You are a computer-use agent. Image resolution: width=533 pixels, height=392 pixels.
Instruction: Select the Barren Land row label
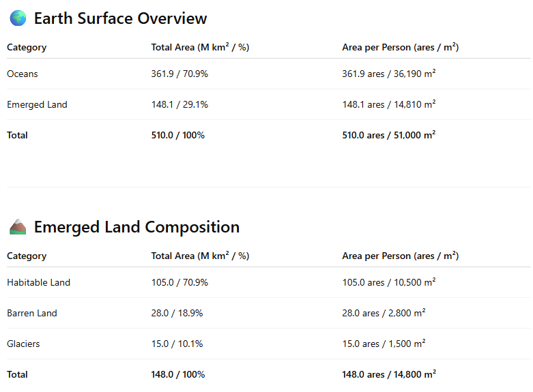pyautogui.click(x=32, y=313)
